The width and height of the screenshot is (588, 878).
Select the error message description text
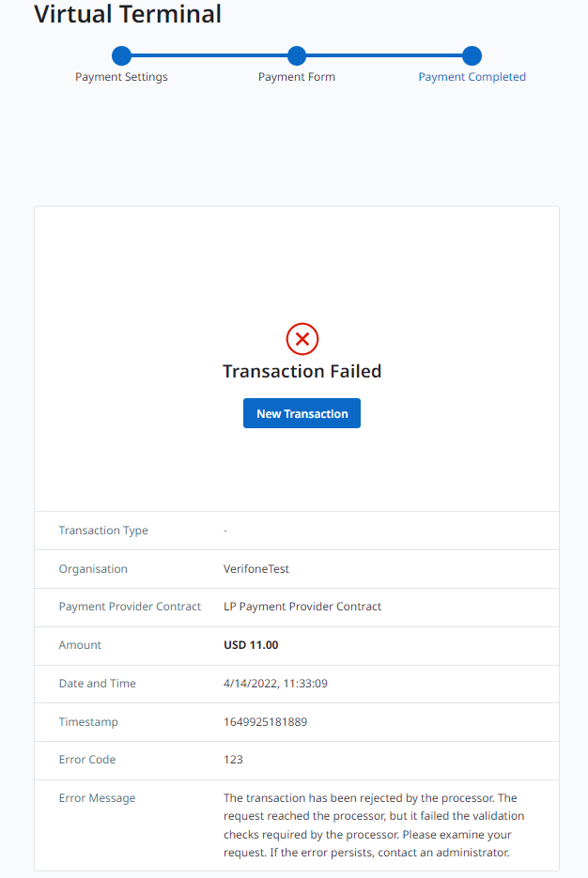[376, 824]
